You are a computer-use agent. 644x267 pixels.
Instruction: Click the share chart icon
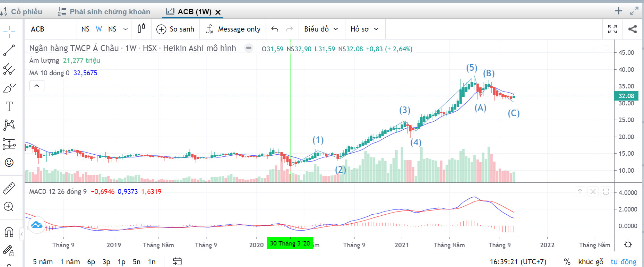(633, 29)
